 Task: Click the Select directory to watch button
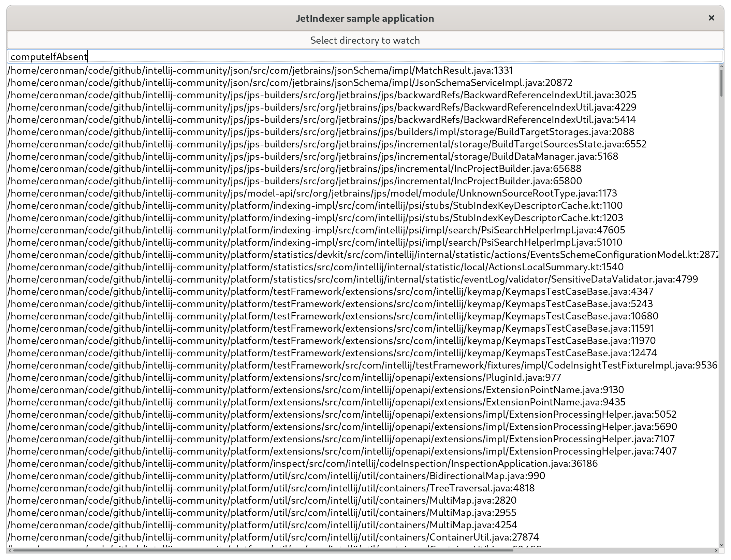click(365, 40)
